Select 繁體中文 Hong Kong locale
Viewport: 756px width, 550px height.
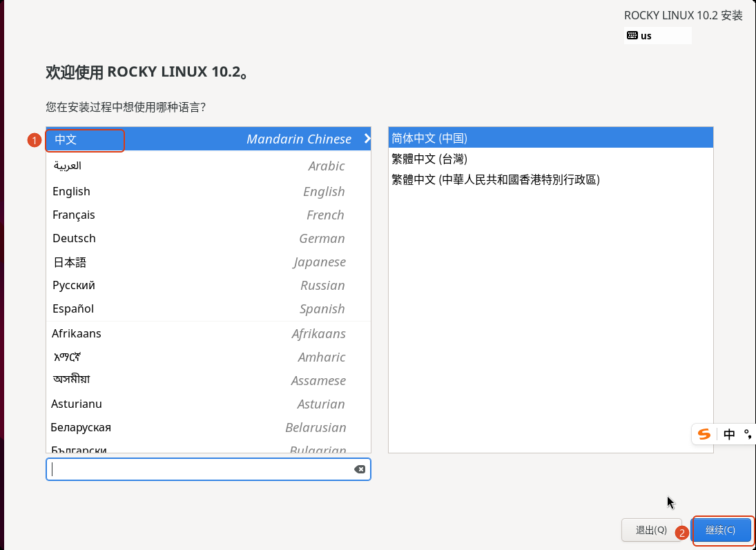pos(551,180)
